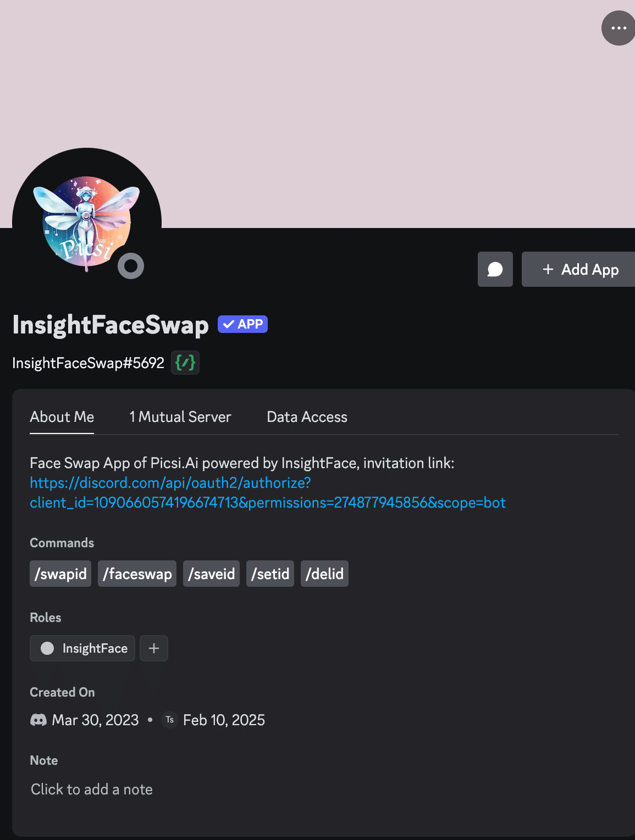Click 'Click to add a note' field
This screenshot has height=840, width=635.
pos(91,789)
